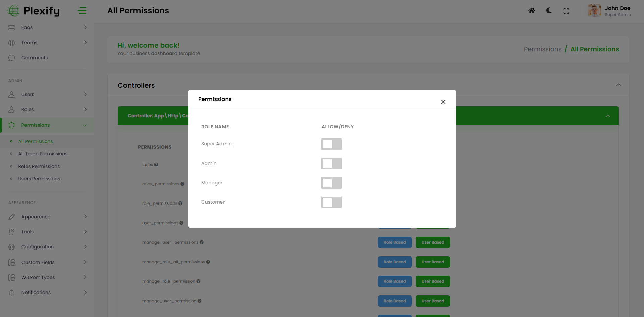Select All Temp Permissions in sidebar

tap(43, 154)
